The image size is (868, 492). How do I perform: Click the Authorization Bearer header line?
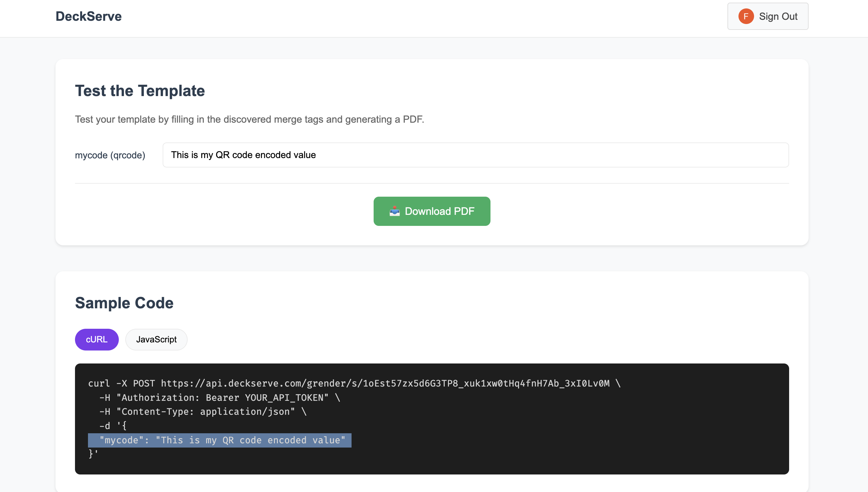click(x=220, y=397)
